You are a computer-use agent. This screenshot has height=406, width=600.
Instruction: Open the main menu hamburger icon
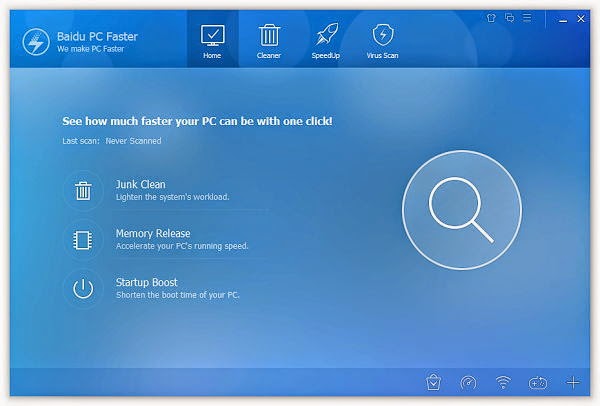527,18
